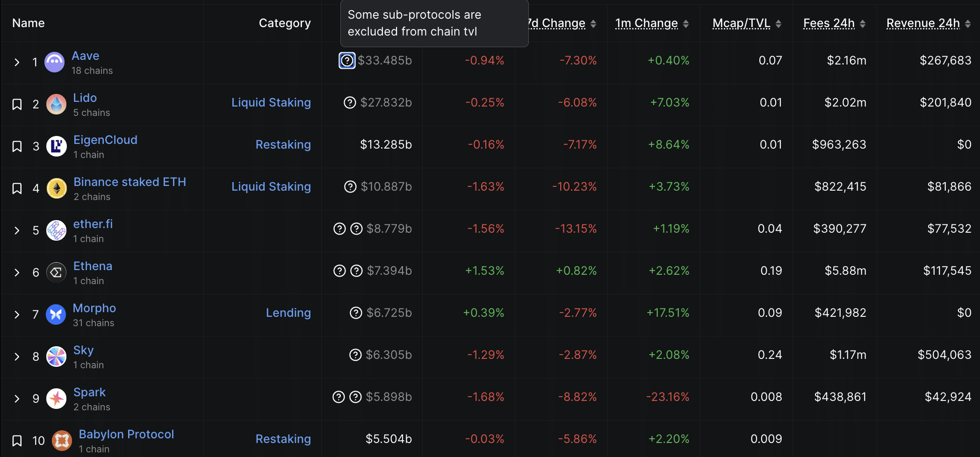Image resolution: width=980 pixels, height=457 pixels.
Task: Toggle bookmark for EigenCloud
Action: (17, 146)
